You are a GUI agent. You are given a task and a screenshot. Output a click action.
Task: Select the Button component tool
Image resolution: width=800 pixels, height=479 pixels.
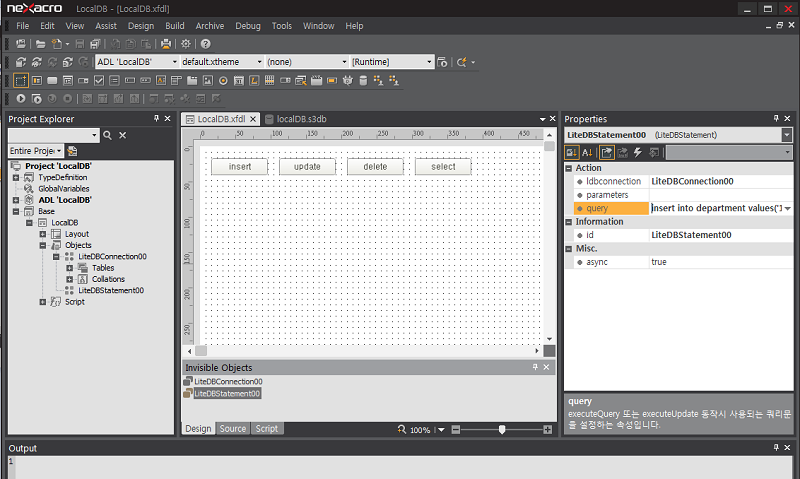point(52,81)
